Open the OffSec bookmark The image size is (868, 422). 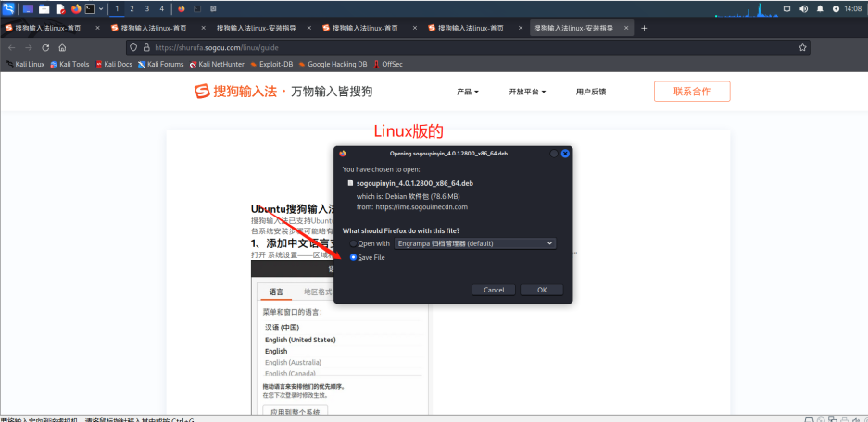click(x=388, y=64)
